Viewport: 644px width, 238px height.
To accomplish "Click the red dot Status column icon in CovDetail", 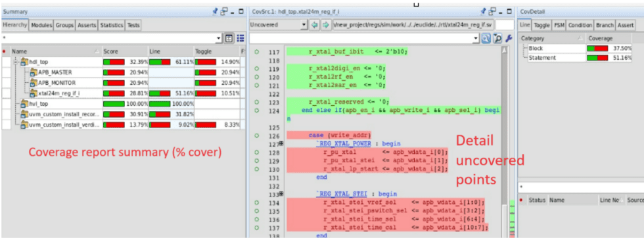I will point(522,200).
